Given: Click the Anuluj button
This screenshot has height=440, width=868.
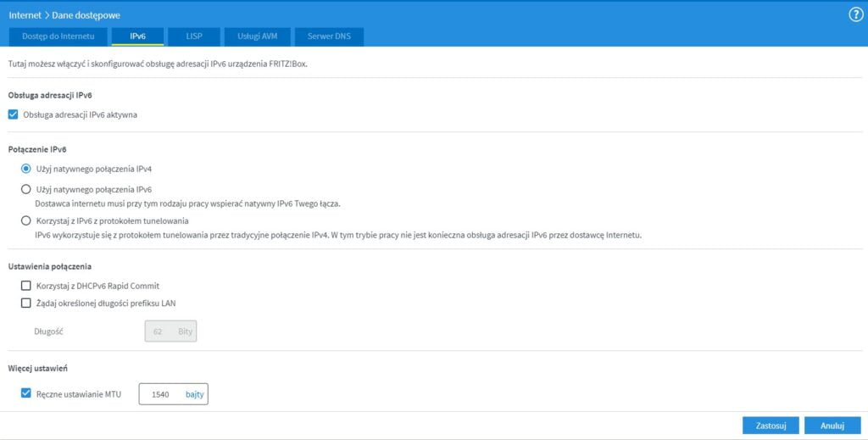Looking at the screenshot, I should click(832, 426).
